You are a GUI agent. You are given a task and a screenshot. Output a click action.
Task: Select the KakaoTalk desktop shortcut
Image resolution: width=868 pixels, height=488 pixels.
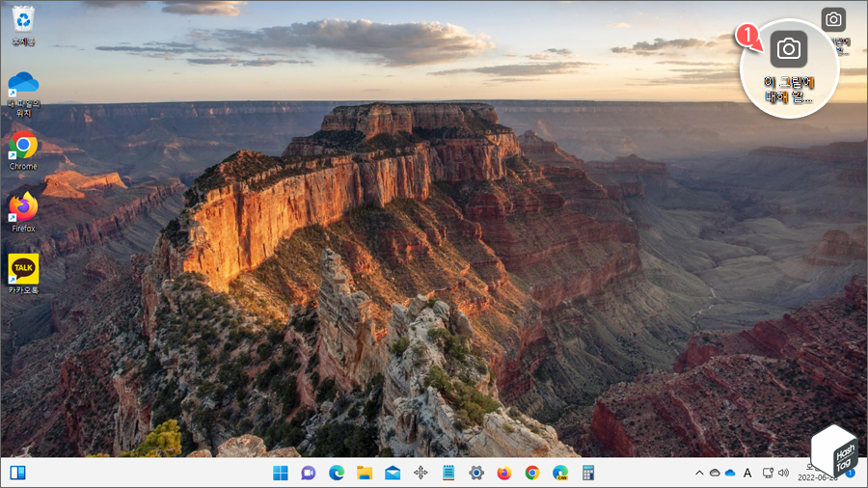[23, 274]
